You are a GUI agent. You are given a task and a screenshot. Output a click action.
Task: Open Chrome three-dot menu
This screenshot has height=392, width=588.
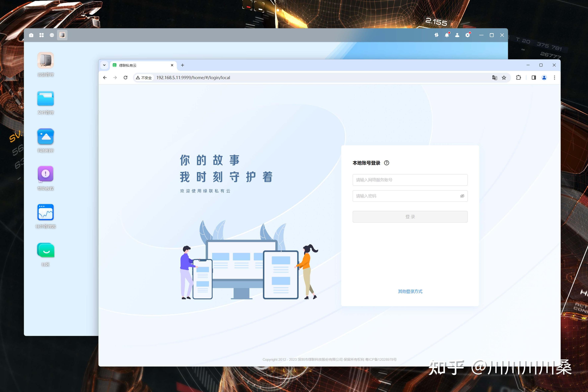[x=554, y=78]
